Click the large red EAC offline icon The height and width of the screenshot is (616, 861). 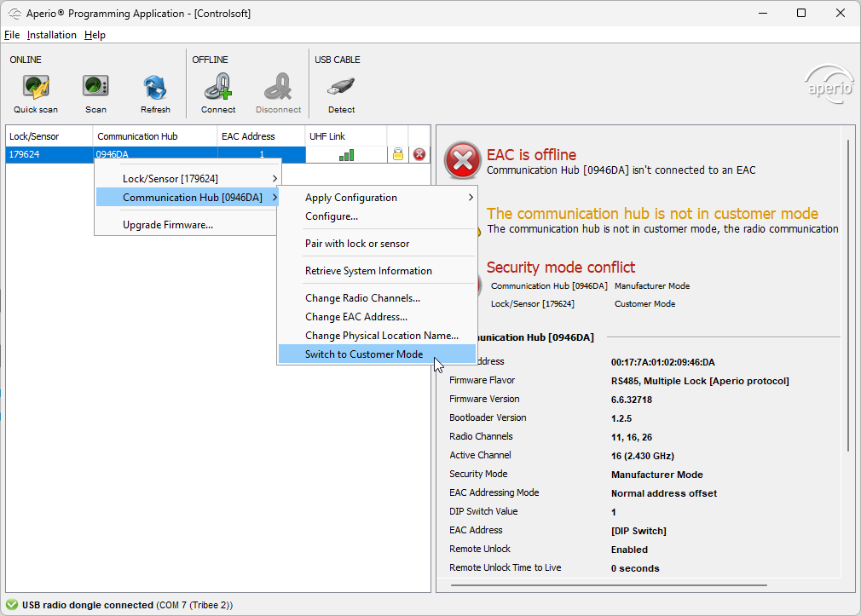coord(462,160)
